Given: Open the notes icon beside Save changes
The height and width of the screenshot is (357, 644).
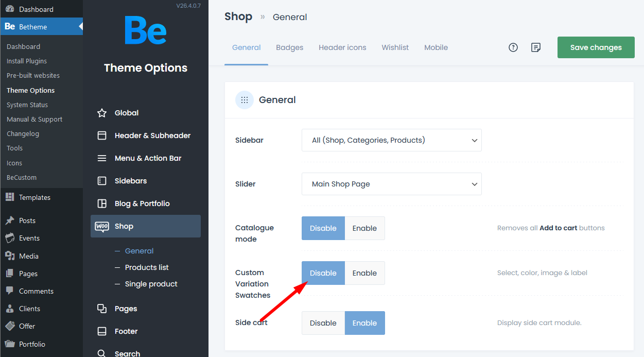Looking at the screenshot, I should [536, 47].
